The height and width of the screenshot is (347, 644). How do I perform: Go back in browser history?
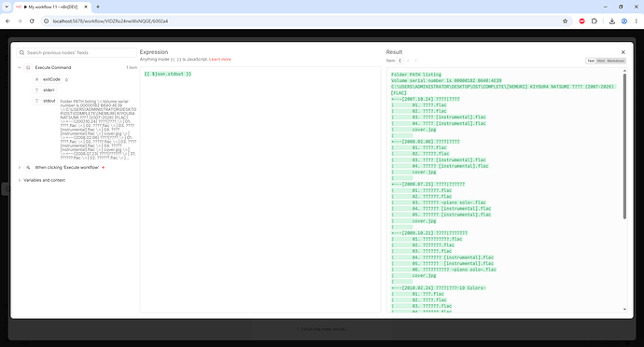click(x=7, y=21)
